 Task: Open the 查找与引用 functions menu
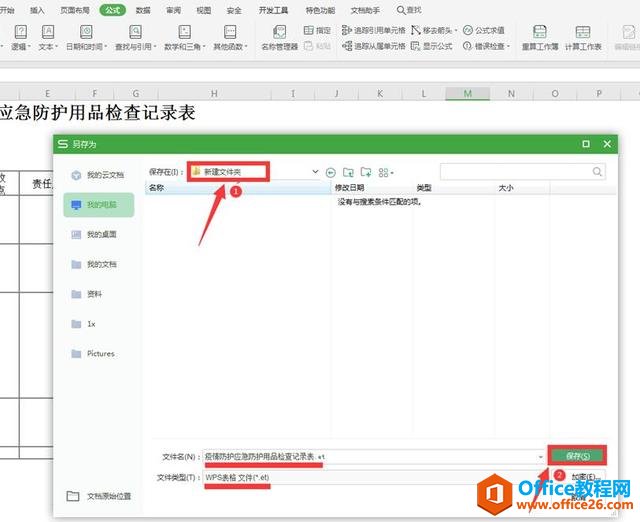[x=136, y=38]
